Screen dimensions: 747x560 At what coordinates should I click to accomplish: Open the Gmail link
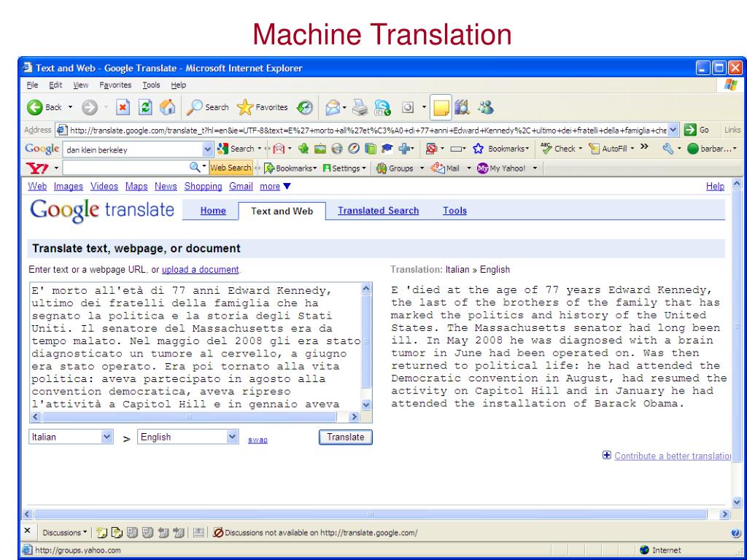click(x=241, y=187)
